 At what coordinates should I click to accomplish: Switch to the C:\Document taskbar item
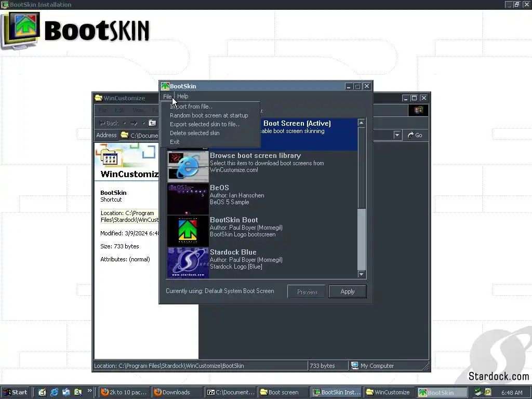[x=231, y=392]
